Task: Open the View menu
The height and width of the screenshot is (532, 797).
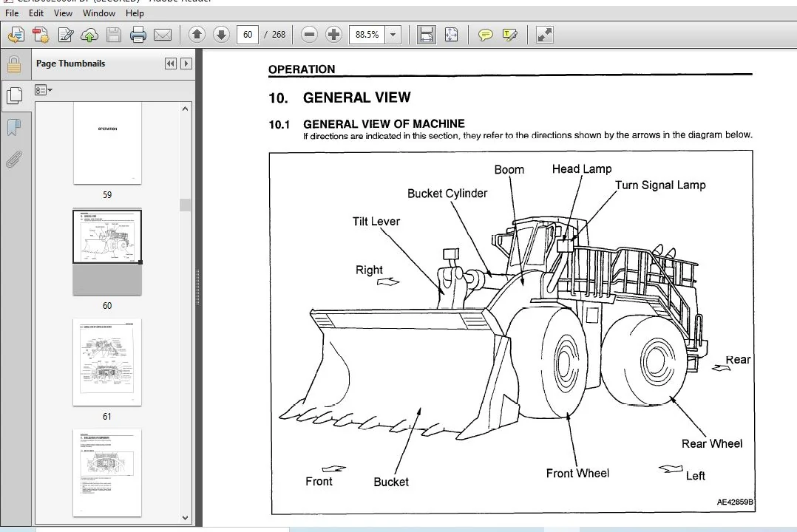Action: point(63,13)
